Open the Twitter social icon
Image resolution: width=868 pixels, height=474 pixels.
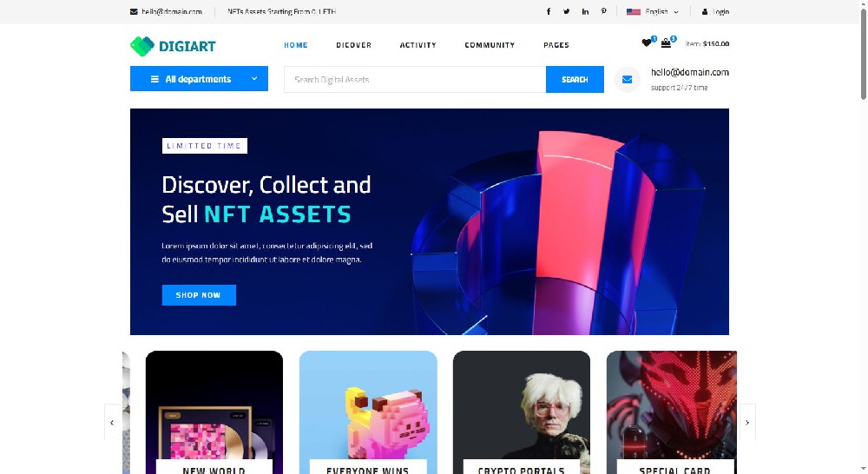point(566,11)
